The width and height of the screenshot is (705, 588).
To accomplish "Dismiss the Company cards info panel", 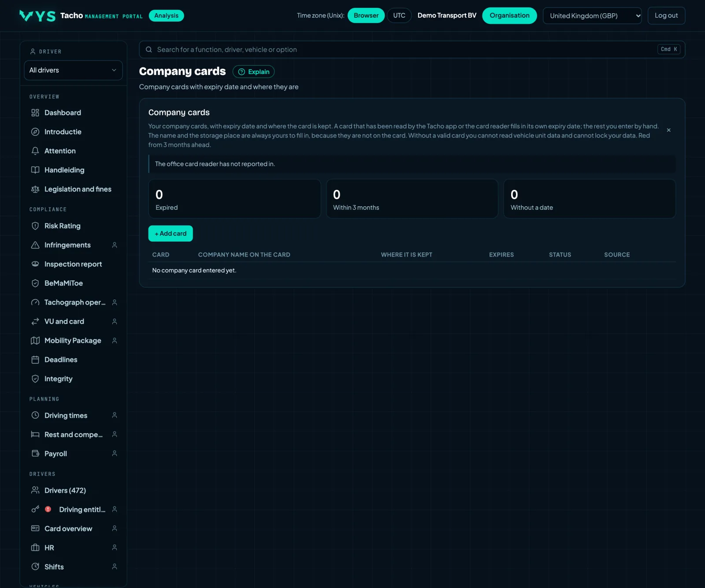I will [668, 130].
